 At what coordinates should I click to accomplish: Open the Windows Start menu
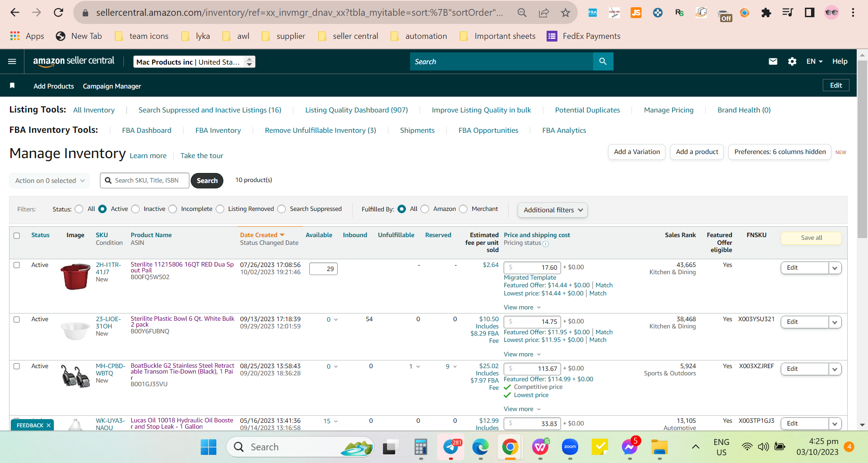click(x=208, y=447)
